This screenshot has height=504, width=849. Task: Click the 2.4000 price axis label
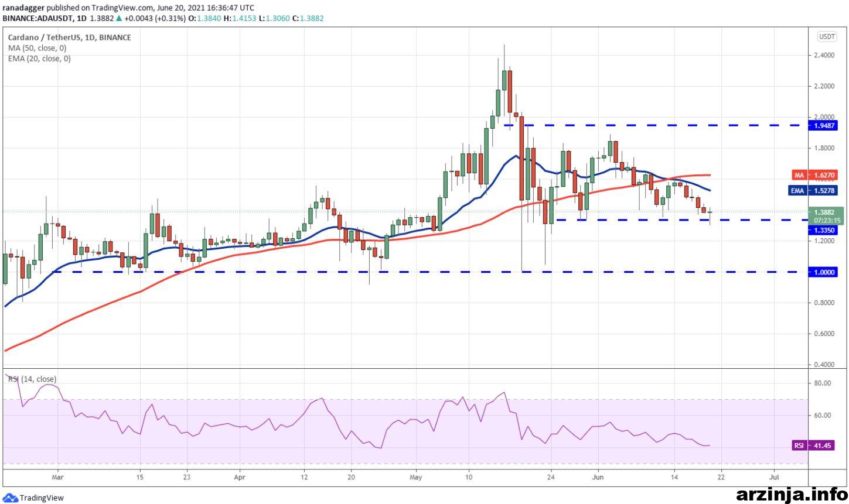pos(824,56)
